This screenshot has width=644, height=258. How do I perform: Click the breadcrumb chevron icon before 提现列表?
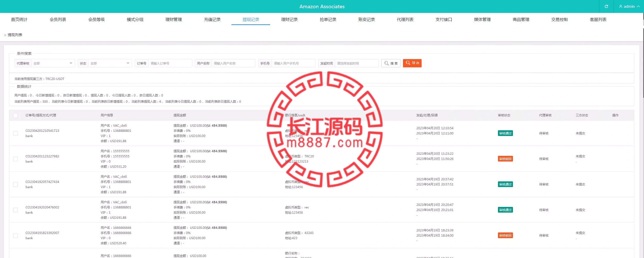click(x=5, y=35)
